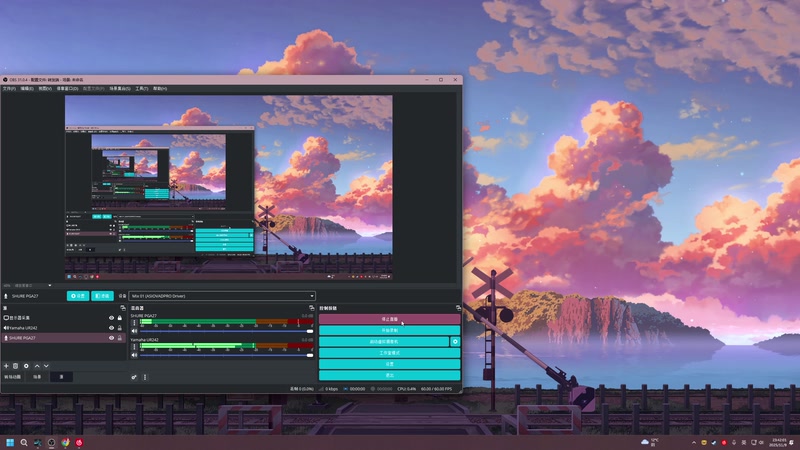Screen dimensions: 800x450
Task: Toggle the lock on the Yamaha UR242 source
Action: pyautogui.click(x=120, y=328)
